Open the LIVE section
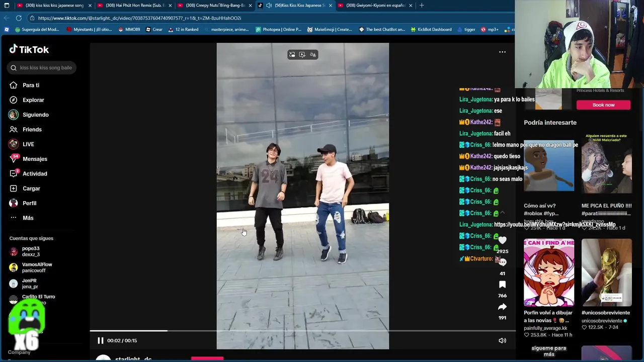The height and width of the screenshot is (362, 644). [28, 144]
